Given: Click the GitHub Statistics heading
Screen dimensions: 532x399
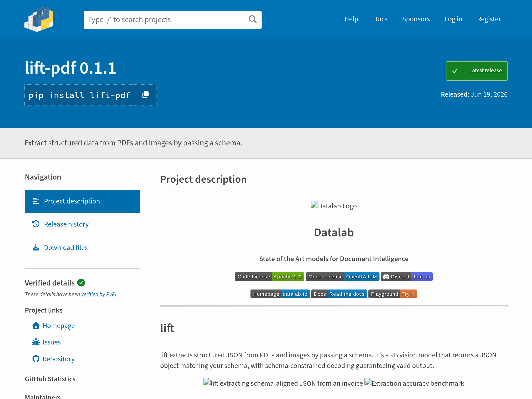Looking at the screenshot, I should click(x=50, y=379).
